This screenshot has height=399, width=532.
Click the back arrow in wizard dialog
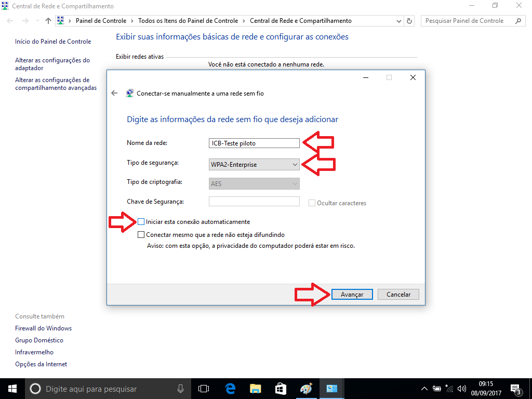tap(114, 94)
